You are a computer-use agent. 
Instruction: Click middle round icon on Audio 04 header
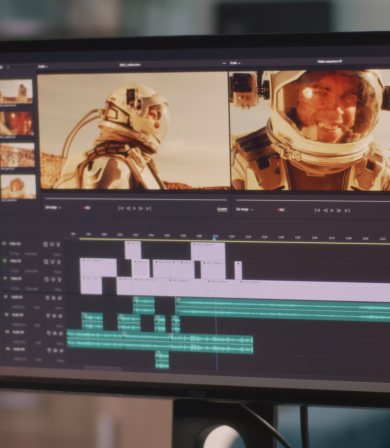56,350
